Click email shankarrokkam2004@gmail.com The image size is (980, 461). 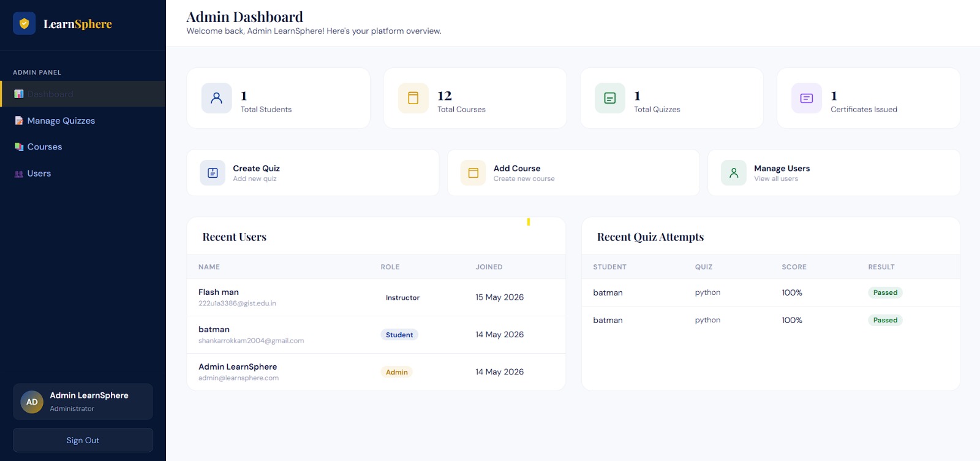(x=251, y=341)
